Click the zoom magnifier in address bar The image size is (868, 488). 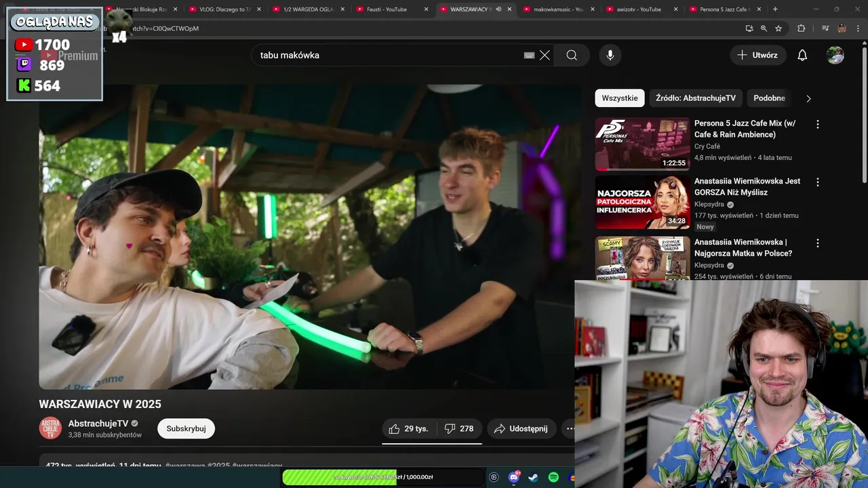point(764,28)
